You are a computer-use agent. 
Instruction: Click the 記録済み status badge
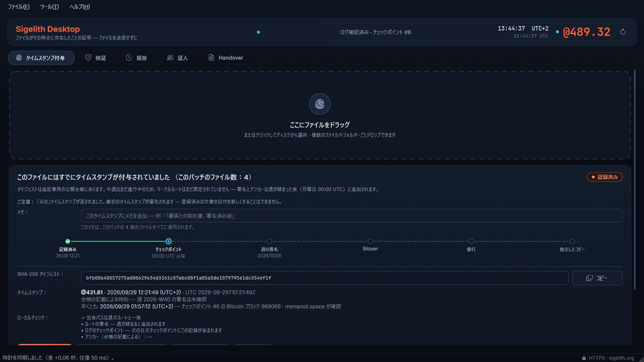click(x=605, y=177)
